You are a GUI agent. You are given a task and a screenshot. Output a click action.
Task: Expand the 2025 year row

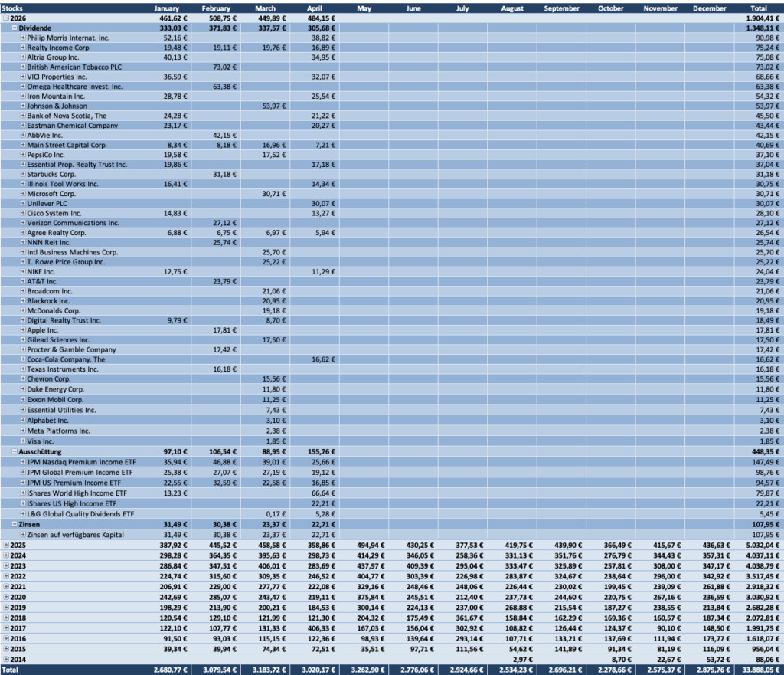tap(6, 545)
